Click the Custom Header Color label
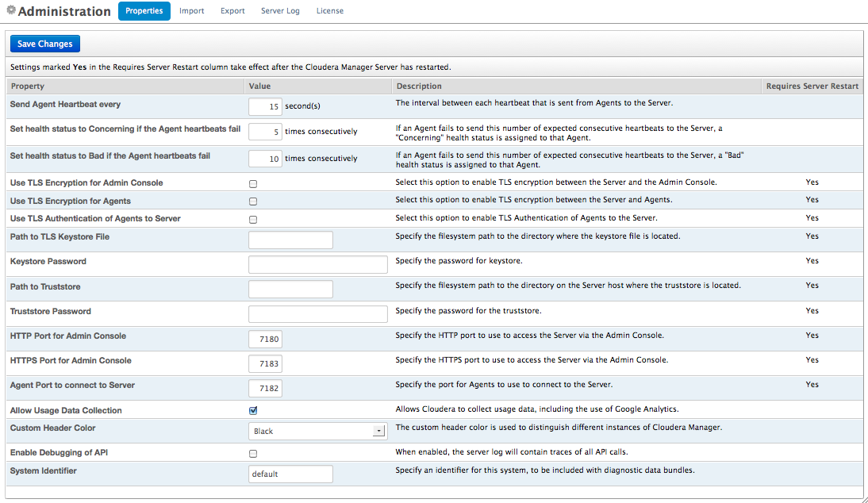 pos(52,428)
